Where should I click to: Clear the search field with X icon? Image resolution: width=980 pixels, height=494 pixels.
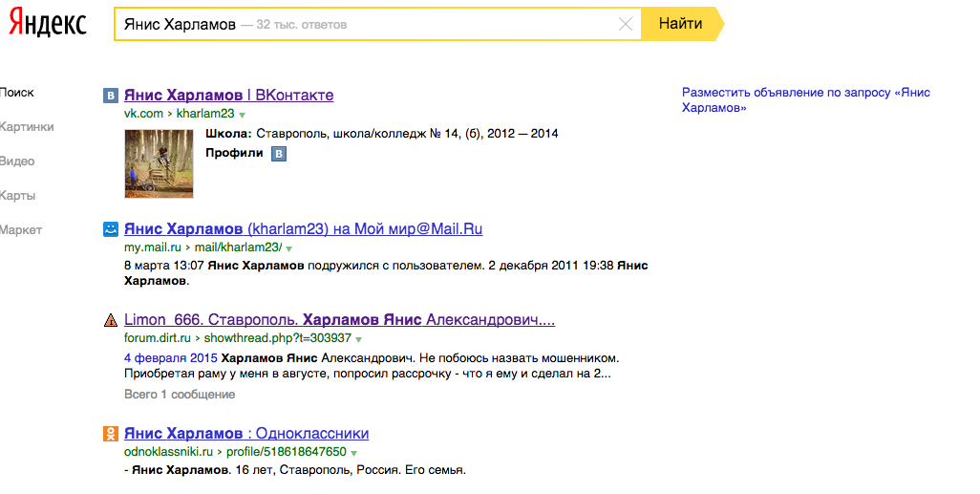click(x=625, y=25)
